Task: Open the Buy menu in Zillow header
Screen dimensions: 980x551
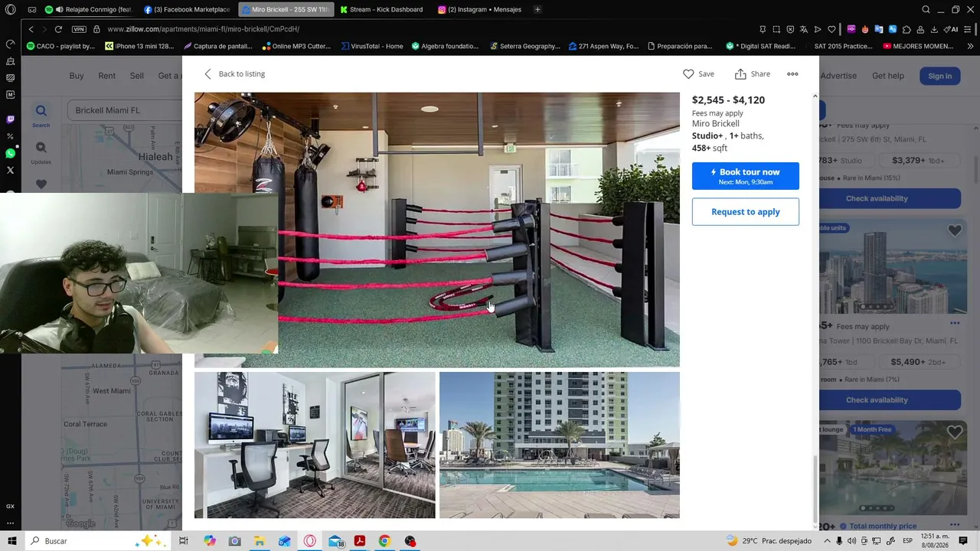Action: click(x=77, y=76)
